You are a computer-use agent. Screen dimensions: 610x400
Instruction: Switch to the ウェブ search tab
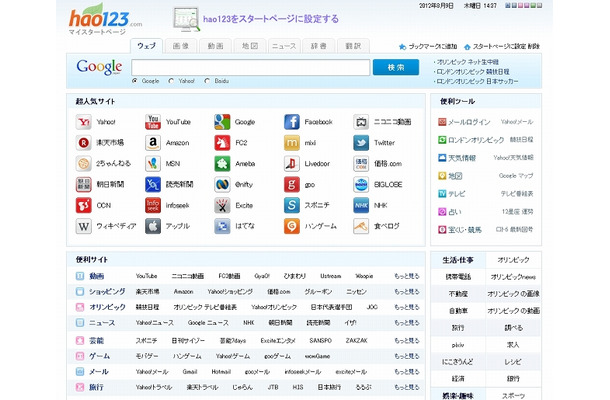point(146,46)
